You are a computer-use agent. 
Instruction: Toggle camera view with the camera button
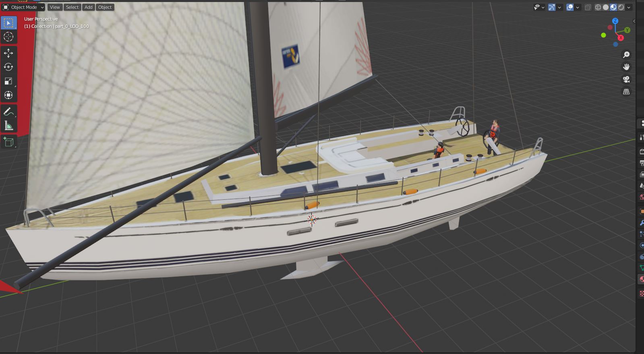tap(626, 79)
